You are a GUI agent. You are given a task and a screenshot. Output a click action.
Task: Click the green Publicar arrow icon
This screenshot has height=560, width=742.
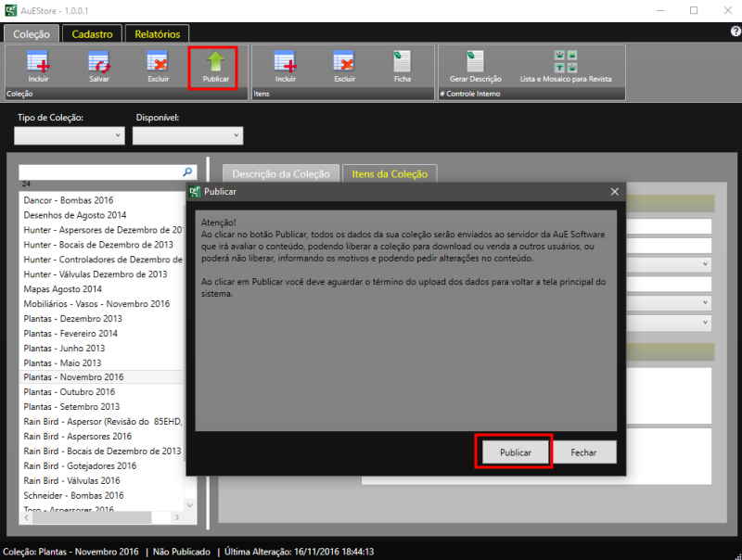[x=215, y=63]
